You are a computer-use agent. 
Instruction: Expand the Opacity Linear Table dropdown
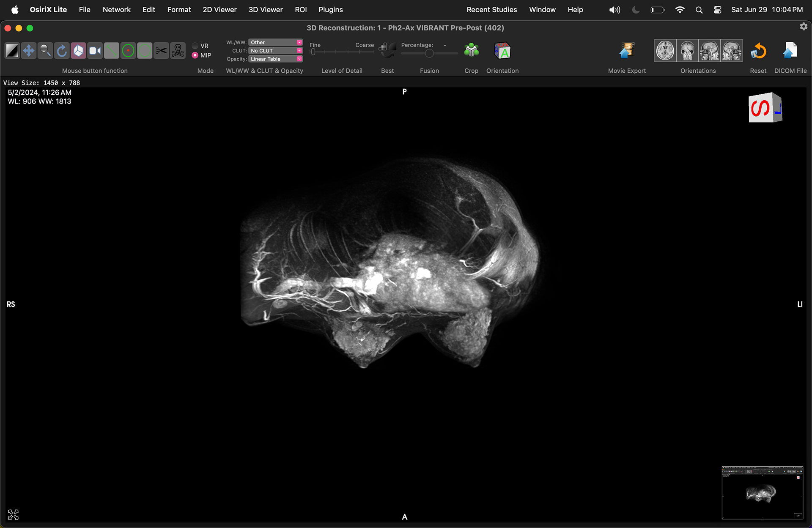coord(275,59)
